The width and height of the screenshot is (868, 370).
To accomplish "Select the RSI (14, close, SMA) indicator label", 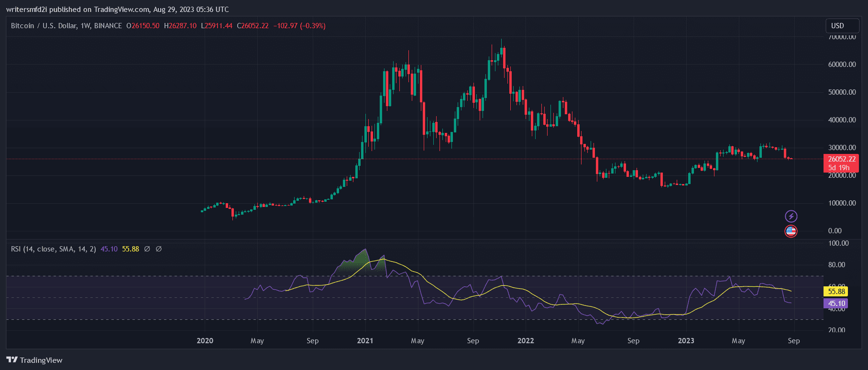I will click(53, 249).
